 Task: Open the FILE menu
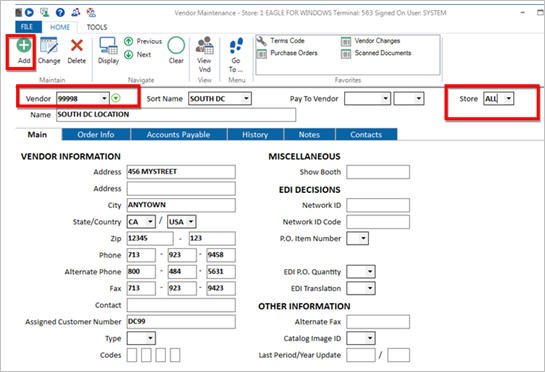coord(27,27)
